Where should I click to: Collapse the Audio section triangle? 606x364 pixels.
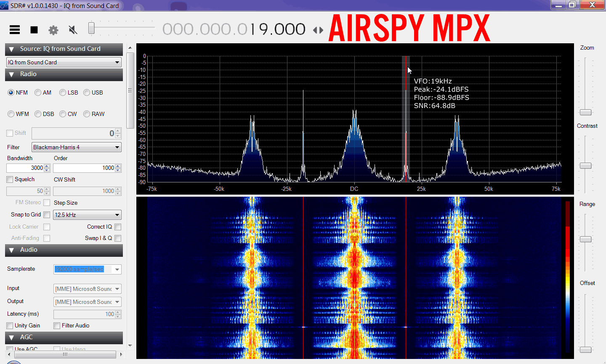[11, 250]
